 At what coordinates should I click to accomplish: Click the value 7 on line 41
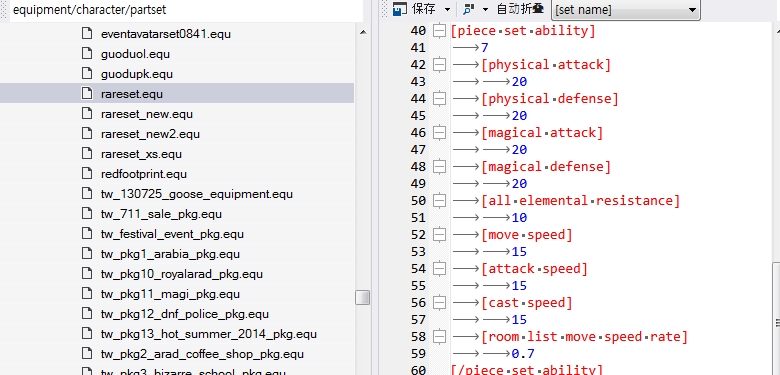point(485,48)
